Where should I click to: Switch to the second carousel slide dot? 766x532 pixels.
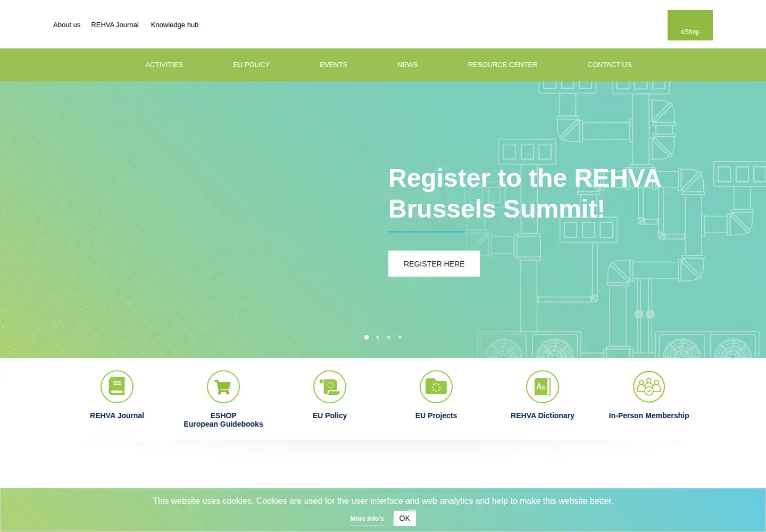click(x=378, y=337)
